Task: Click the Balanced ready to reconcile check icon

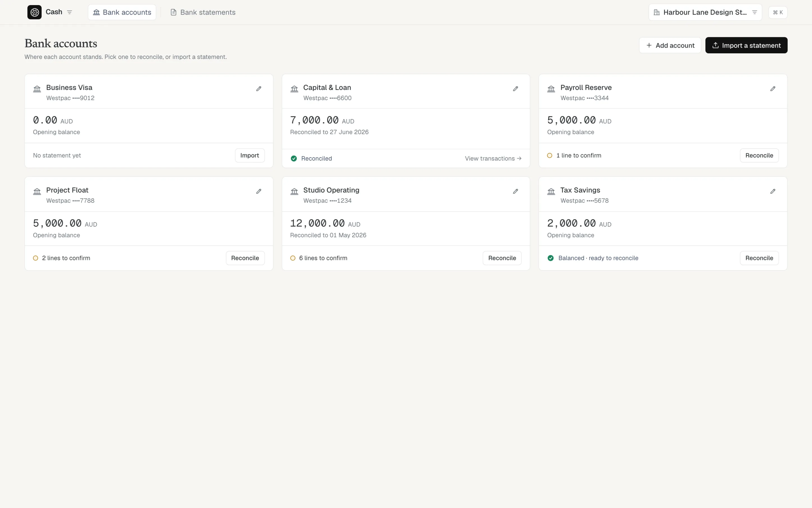Action: tap(551, 258)
